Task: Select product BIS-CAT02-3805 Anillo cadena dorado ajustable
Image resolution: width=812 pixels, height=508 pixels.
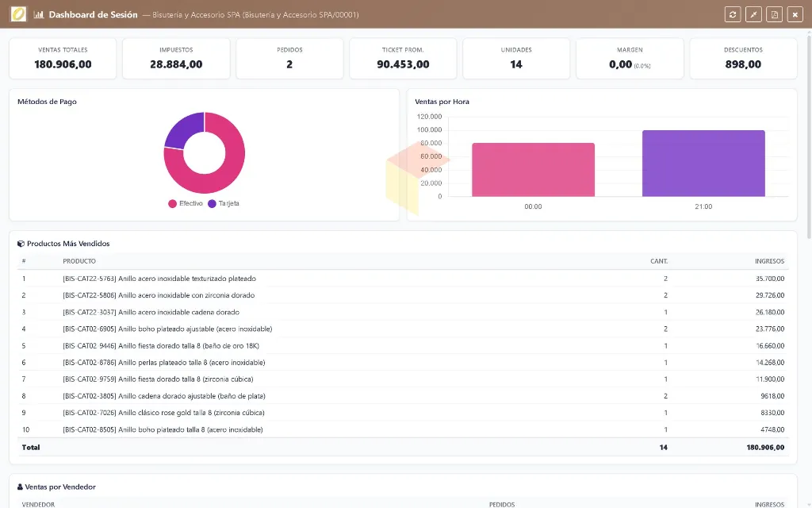Action: [403, 396]
